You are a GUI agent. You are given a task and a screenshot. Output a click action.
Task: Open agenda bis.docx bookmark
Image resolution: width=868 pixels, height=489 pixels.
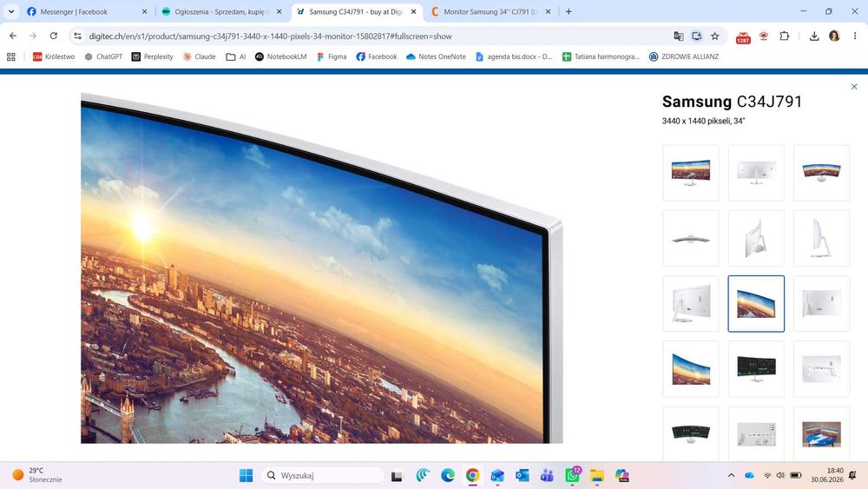point(514,56)
